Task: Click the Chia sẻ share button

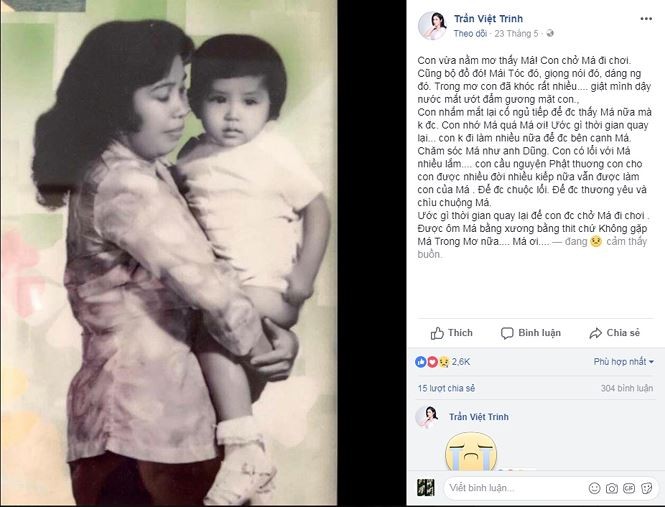Action: click(x=614, y=333)
